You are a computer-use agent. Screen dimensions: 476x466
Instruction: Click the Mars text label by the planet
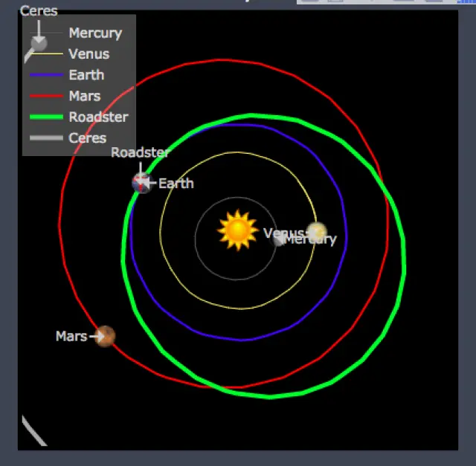click(71, 337)
